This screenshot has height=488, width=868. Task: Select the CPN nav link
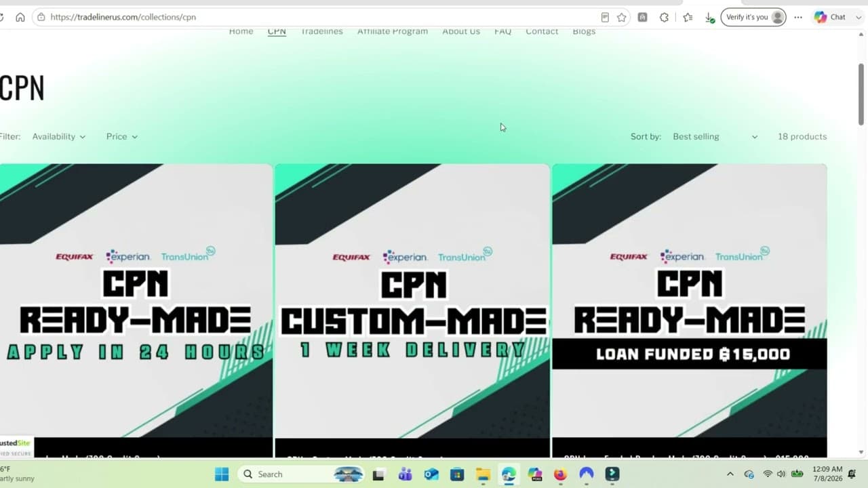[277, 31]
